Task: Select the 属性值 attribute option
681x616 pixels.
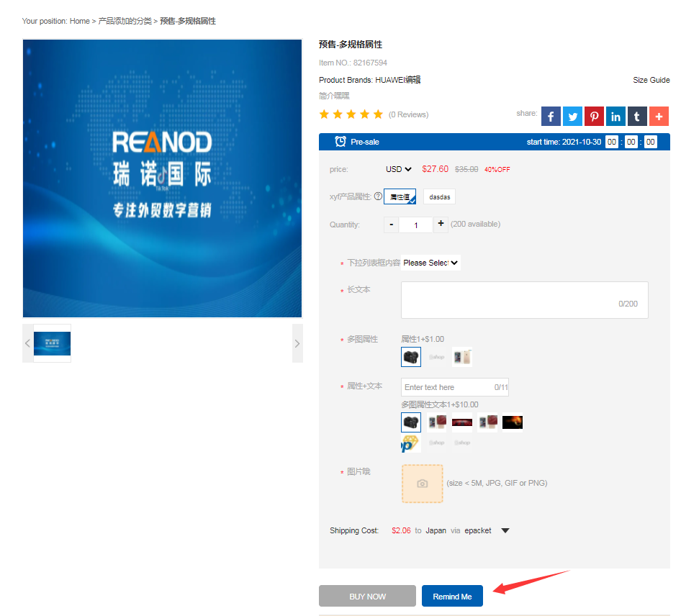Action: (400, 196)
